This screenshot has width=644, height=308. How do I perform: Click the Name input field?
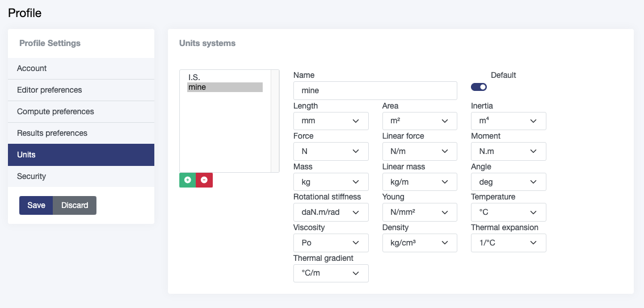pos(374,91)
